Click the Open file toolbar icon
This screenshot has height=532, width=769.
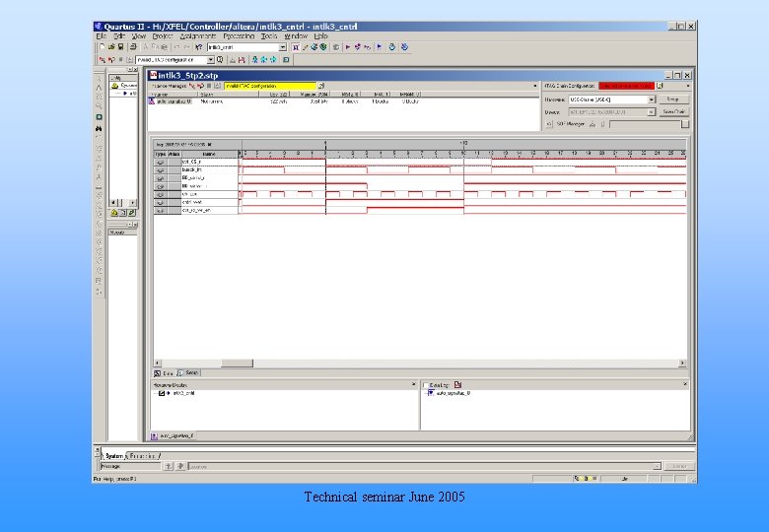click(111, 47)
